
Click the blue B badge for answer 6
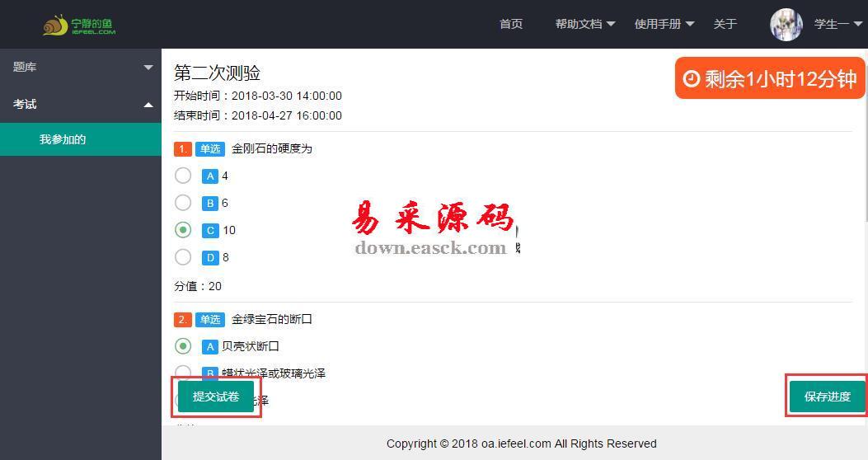click(210, 203)
